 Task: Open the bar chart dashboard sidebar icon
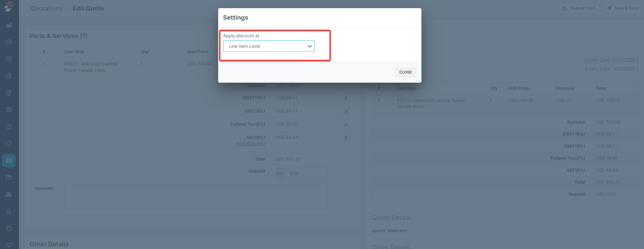tap(9, 25)
